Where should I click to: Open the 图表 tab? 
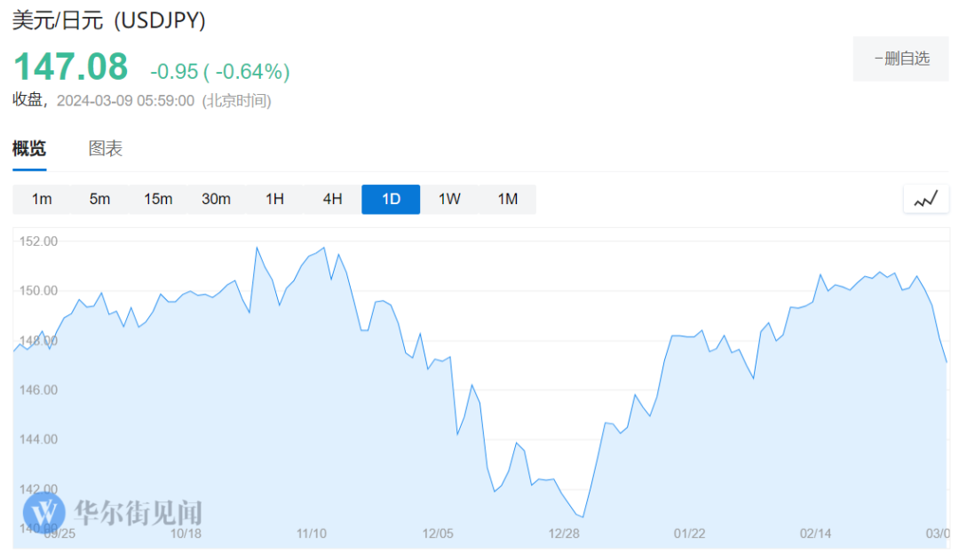tap(106, 149)
